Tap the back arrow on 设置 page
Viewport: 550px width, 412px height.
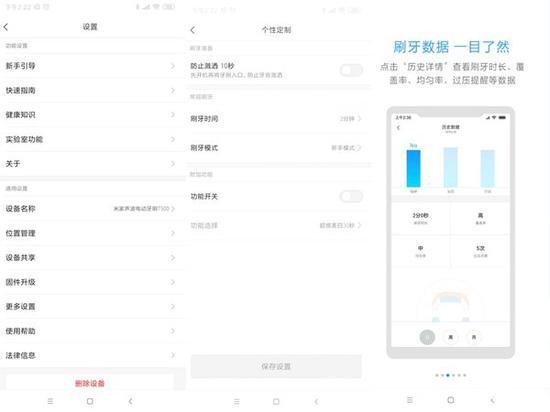[x=6, y=27]
